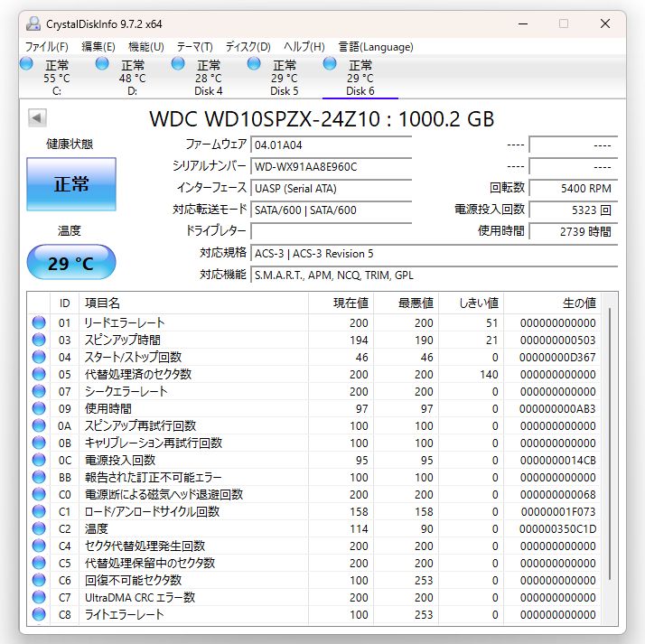
Task: Open the 機能(U) menu
Action: 146,47
